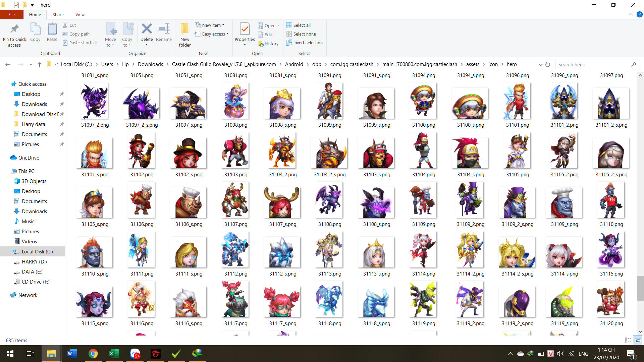Refresh the hero folder view
The width and height of the screenshot is (644, 362).
click(x=548, y=65)
